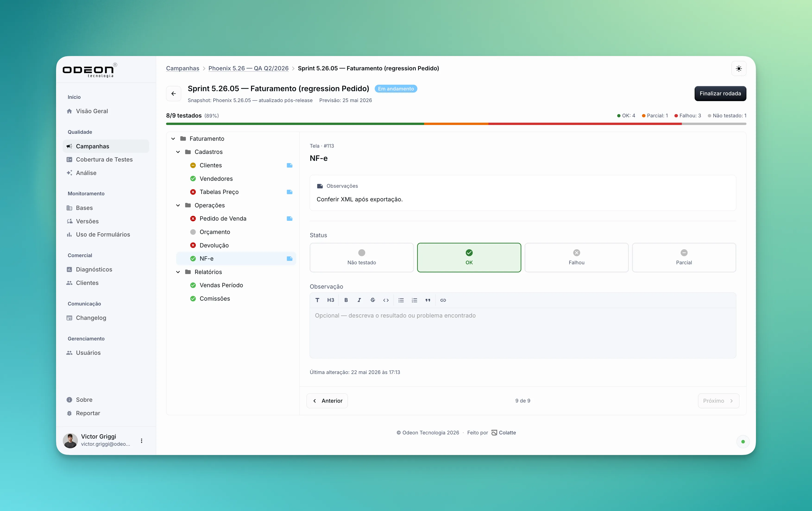The image size is (812, 511).
Task: Open Clientes under Comercial in the sidebar
Action: [106, 283]
